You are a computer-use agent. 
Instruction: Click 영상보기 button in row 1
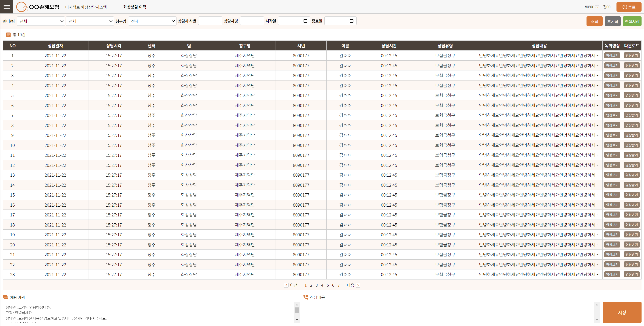[612, 55]
